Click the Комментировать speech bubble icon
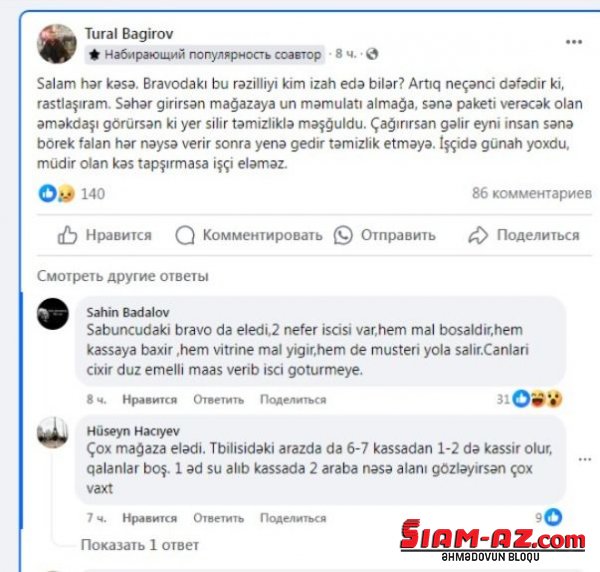Screen dimensions: 600x572 coord(185,235)
